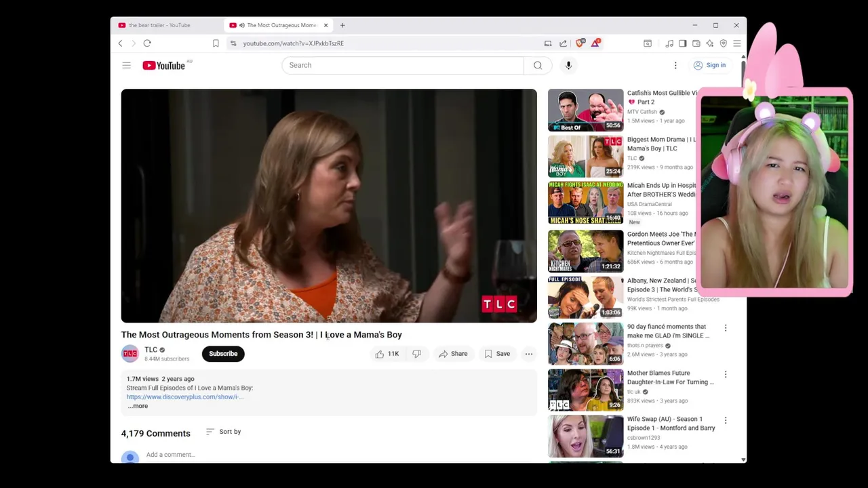Open Brave Shields lion icon

point(580,43)
